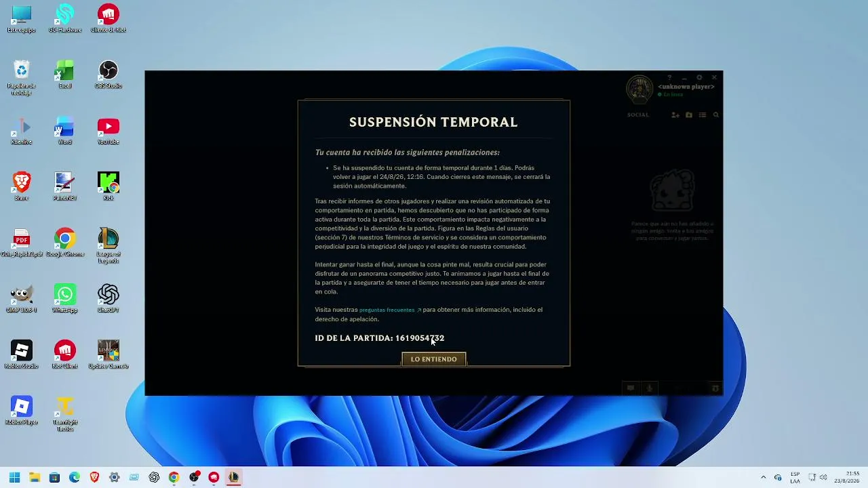Launch Kdenlive desktop shortcut
The image size is (868, 488).
(x=22, y=131)
